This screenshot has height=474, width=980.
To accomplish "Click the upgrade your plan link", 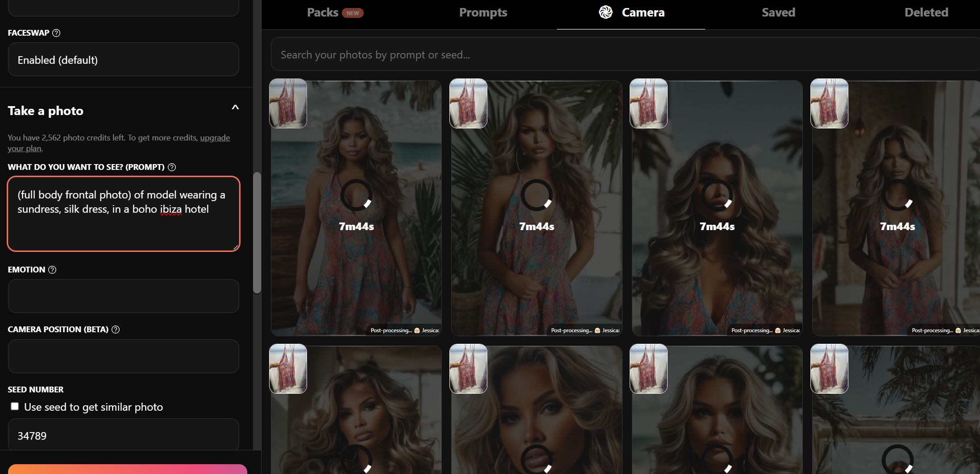I will (215, 138).
